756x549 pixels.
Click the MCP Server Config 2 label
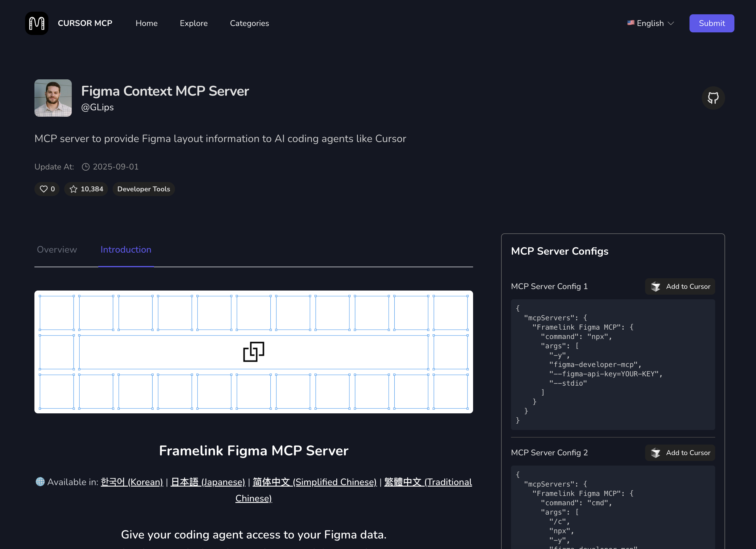[x=549, y=453]
